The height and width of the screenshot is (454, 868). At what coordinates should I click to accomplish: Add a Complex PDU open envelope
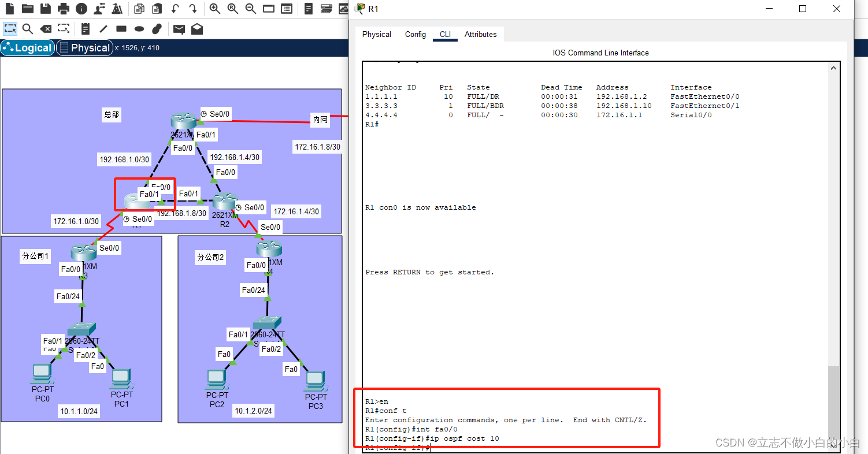pos(197,29)
